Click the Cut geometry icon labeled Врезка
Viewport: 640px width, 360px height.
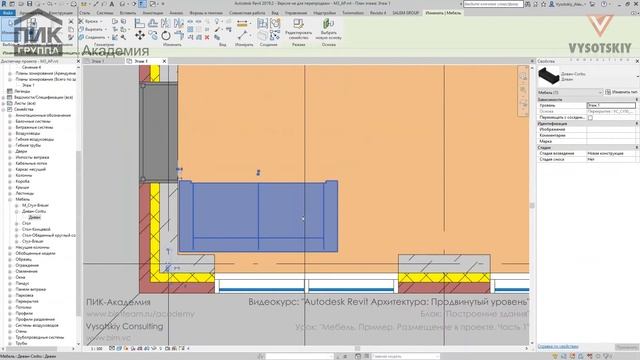click(x=81, y=21)
